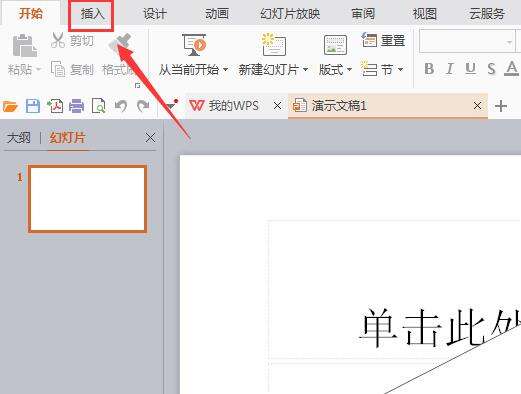521x394 pixels.
Task: Click the print preview icon
Action: (x=99, y=106)
